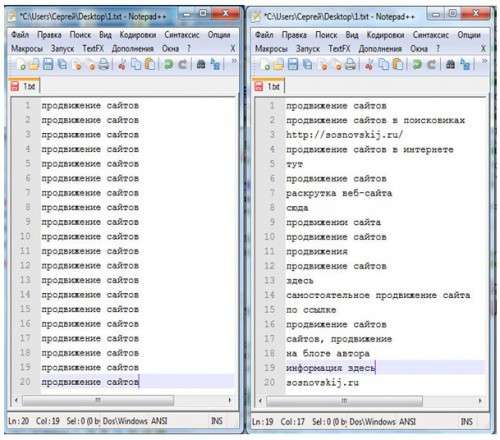Click line 'по ссылке' in right window
The width and height of the screenshot is (500, 440).
311,310
